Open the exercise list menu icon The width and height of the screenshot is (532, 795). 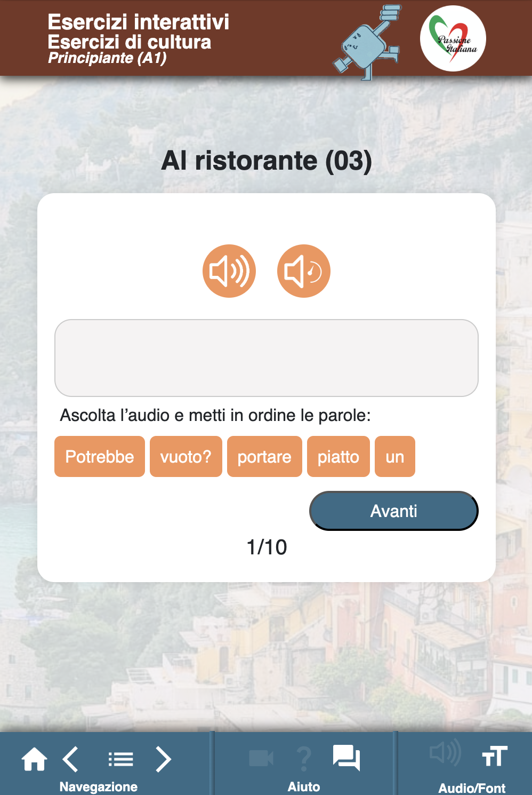[120, 759]
